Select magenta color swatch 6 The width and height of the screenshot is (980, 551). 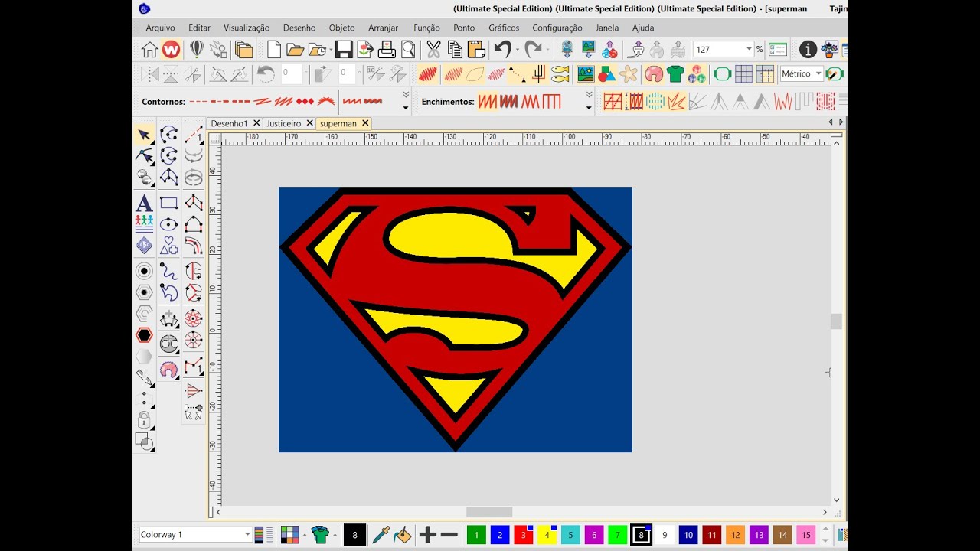click(594, 535)
